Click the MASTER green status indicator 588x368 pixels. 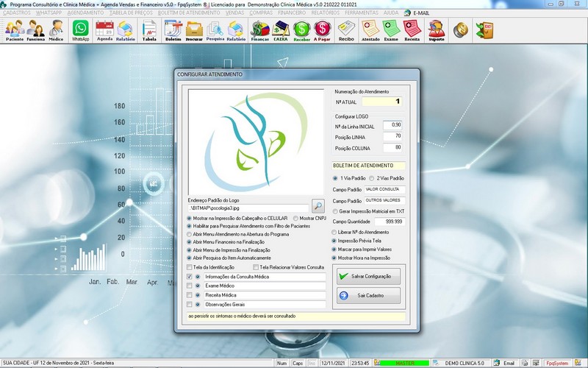(405, 363)
